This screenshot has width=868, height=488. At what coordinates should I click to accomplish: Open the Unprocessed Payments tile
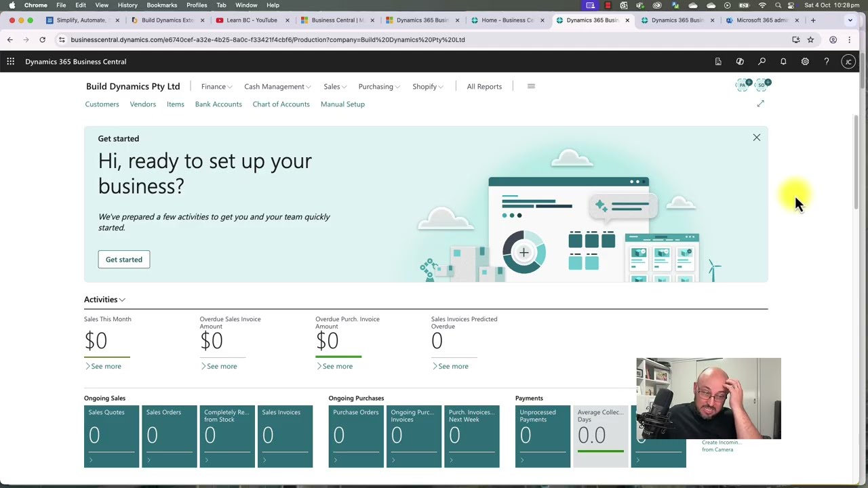pyautogui.click(x=543, y=436)
